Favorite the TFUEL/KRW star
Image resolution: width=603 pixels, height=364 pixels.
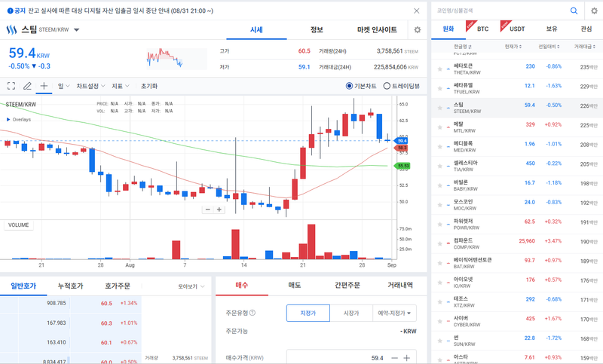coord(439,88)
